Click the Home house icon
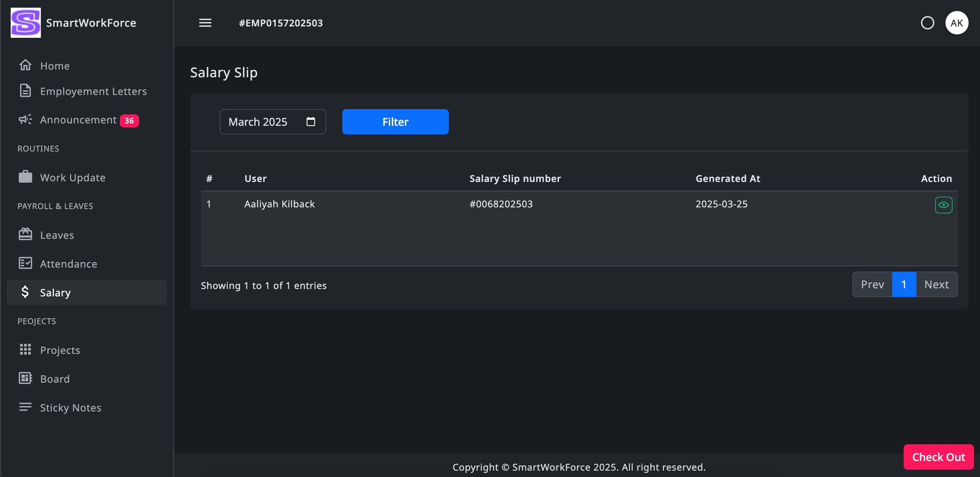This screenshot has height=477, width=980. 25,65
